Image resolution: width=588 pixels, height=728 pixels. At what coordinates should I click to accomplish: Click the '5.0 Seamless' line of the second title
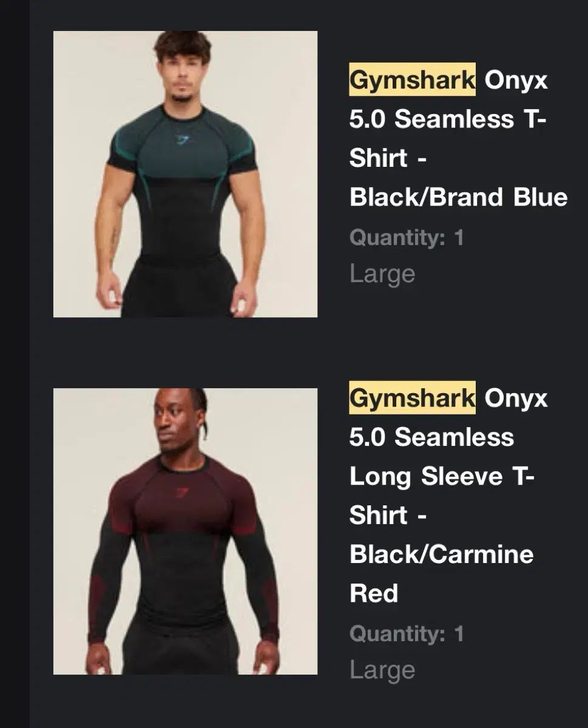[x=431, y=437]
